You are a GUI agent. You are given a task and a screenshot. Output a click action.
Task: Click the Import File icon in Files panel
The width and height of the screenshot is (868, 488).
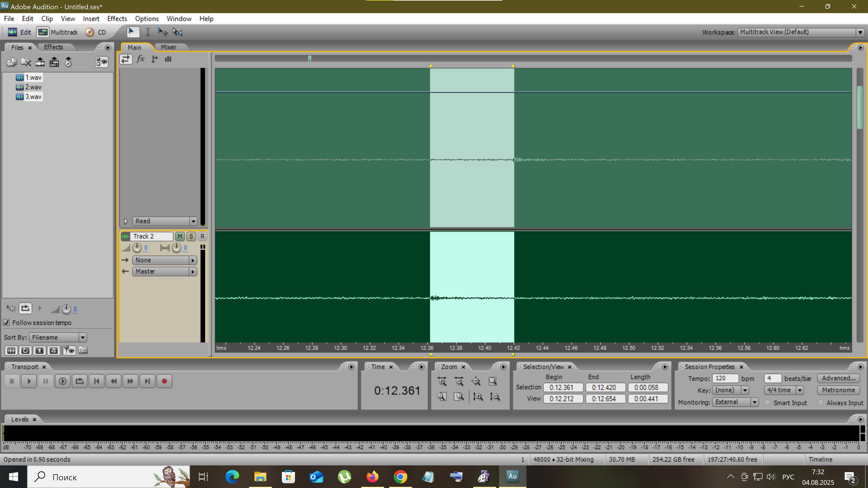[12, 62]
